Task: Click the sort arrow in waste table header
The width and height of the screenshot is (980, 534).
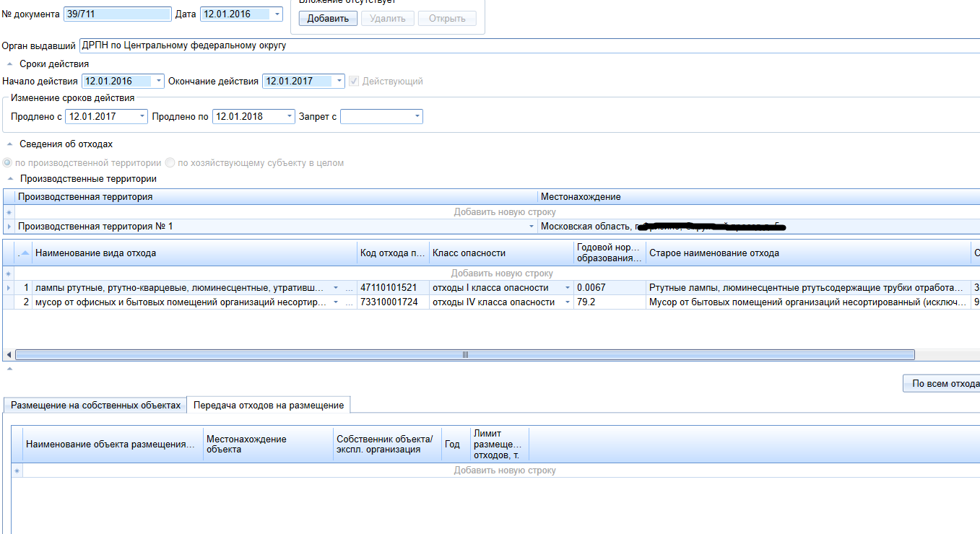Action: coord(25,253)
